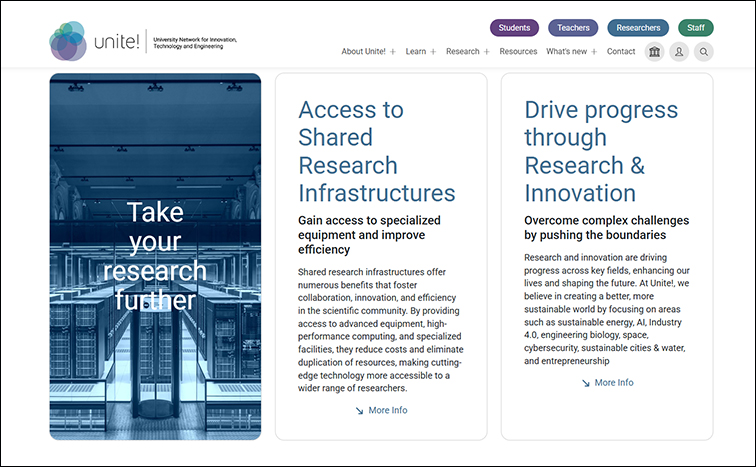Open the search magnifier icon

click(704, 52)
